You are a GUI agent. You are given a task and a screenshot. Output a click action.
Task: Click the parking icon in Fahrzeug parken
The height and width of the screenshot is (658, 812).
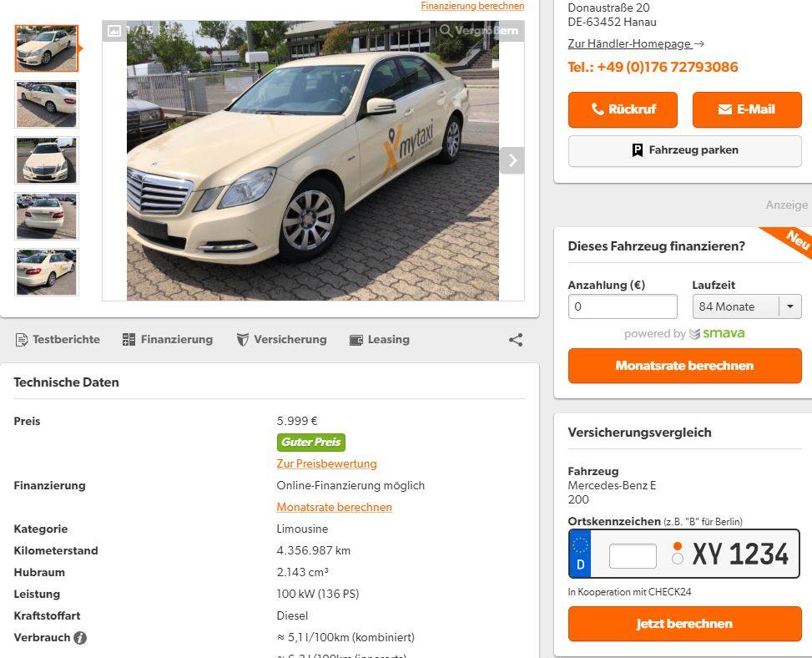(638, 150)
